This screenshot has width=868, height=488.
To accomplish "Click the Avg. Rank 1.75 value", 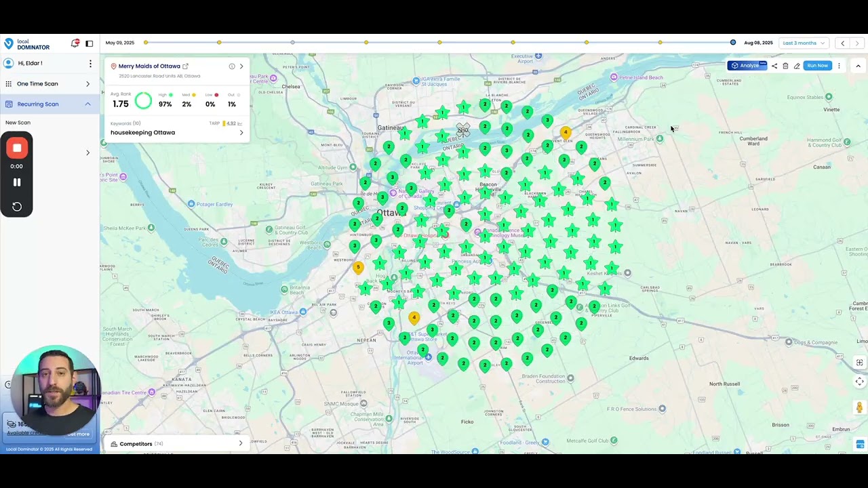I will pyautogui.click(x=120, y=104).
